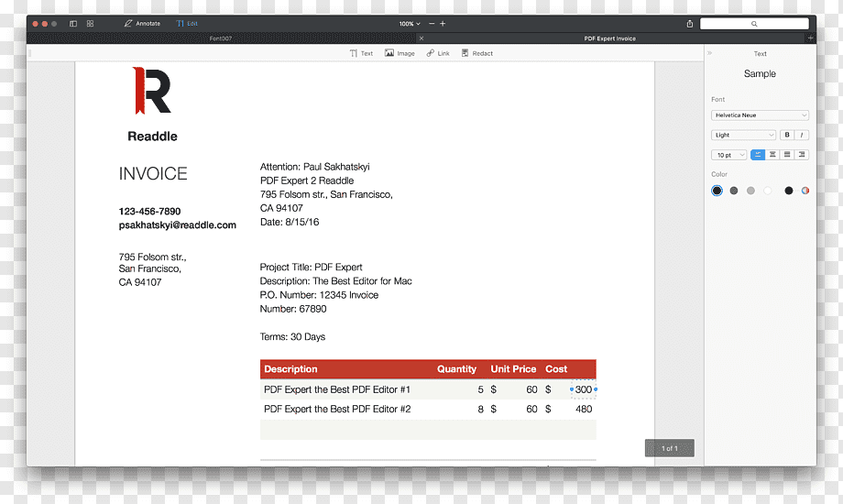Select the Text editing tool
This screenshot has width=843, height=504.
pyautogui.click(x=361, y=53)
